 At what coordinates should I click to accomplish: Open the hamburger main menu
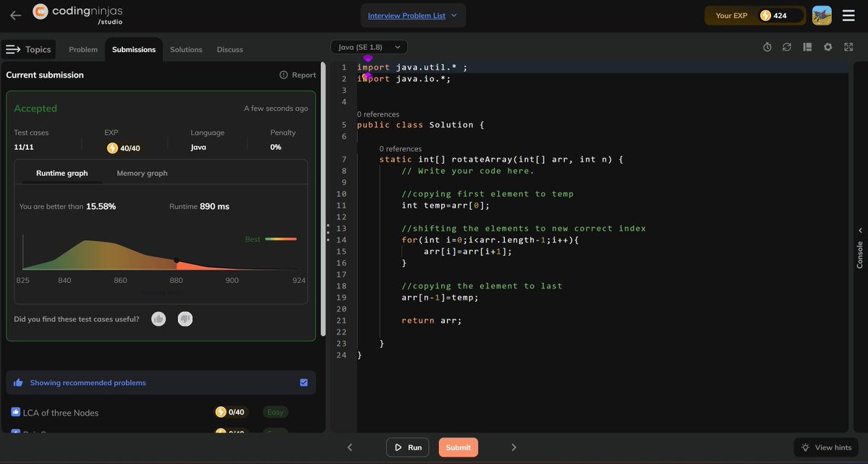(x=848, y=15)
